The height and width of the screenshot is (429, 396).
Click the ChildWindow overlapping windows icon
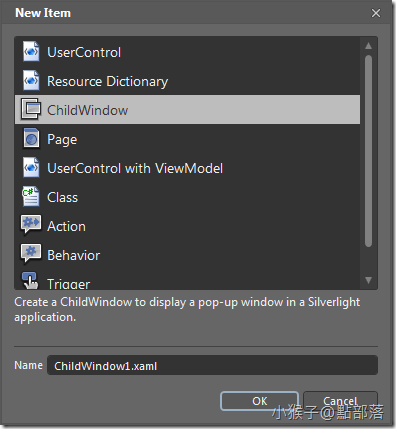31,109
